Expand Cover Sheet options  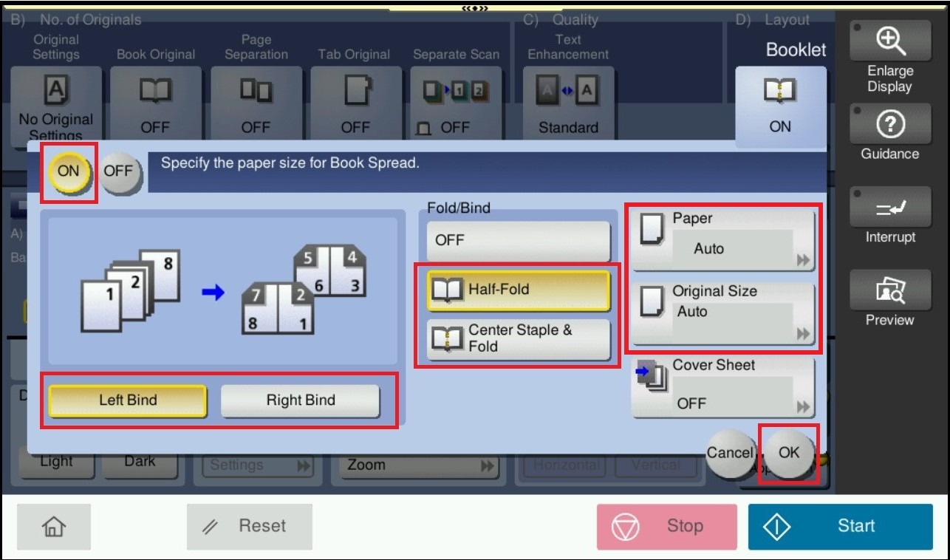pos(723,387)
